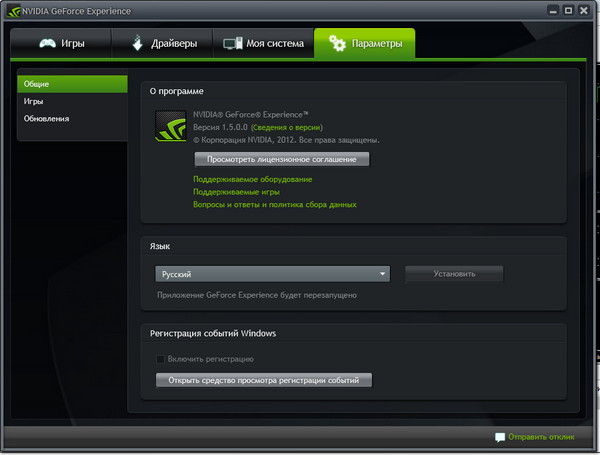The width and height of the screenshot is (600, 455).
Task: Click the gears icon on the Параметры tab
Action: click(x=337, y=44)
